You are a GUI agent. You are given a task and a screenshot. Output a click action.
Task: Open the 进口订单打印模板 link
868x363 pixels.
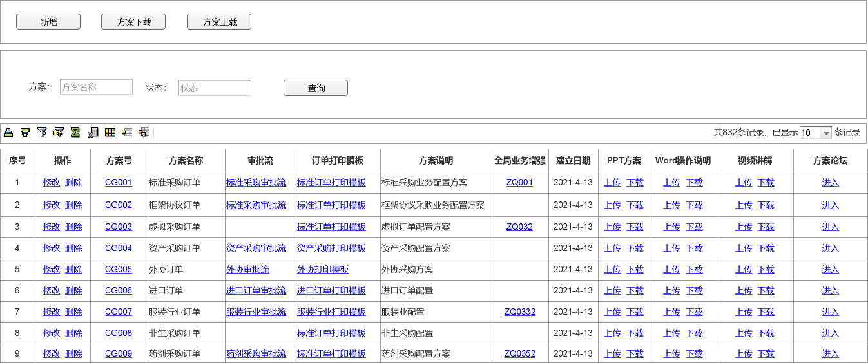tap(331, 291)
